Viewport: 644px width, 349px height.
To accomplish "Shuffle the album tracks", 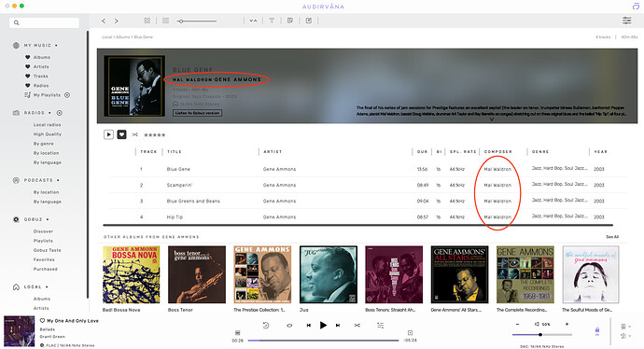I will click(x=134, y=134).
